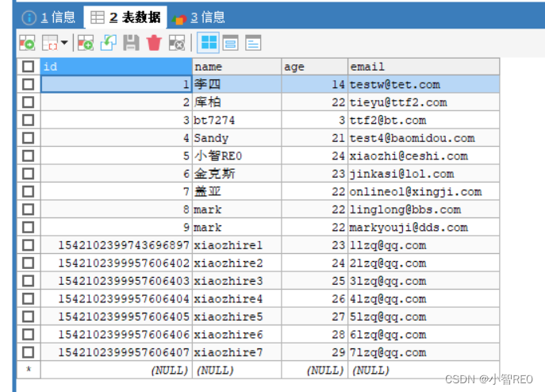Select the name cell '李四'
The image size is (545, 392).
236,84
